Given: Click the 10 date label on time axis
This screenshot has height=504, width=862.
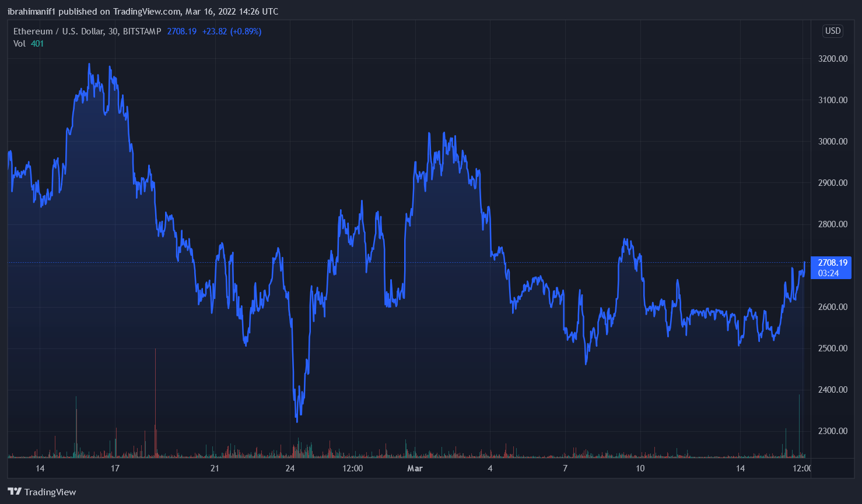Looking at the screenshot, I should pos(640,468).
